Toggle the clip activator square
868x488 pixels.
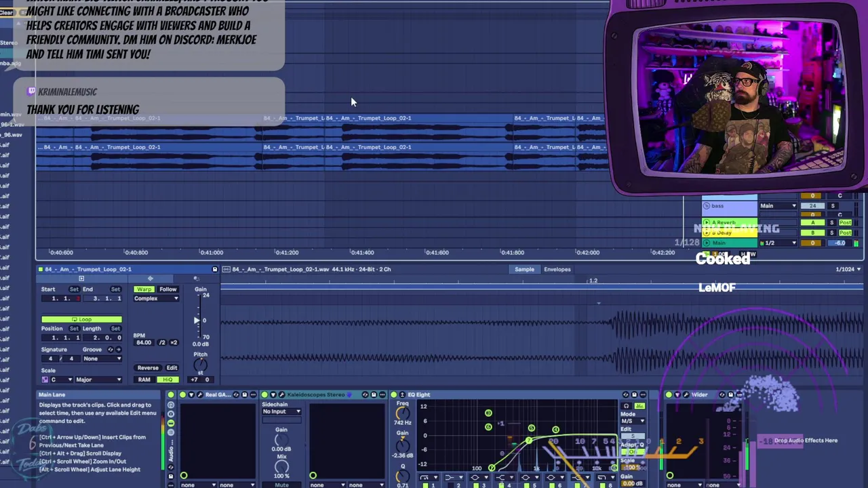tap(41, 269)
